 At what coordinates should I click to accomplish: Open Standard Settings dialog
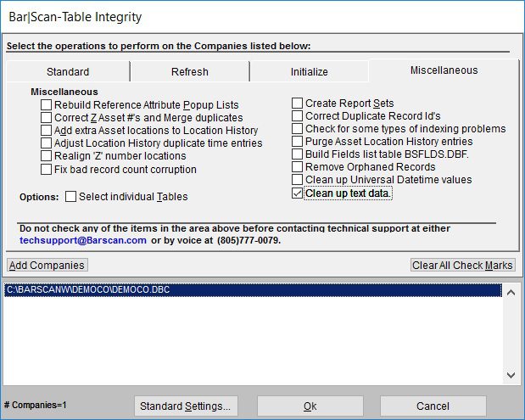tap(186, 406)
